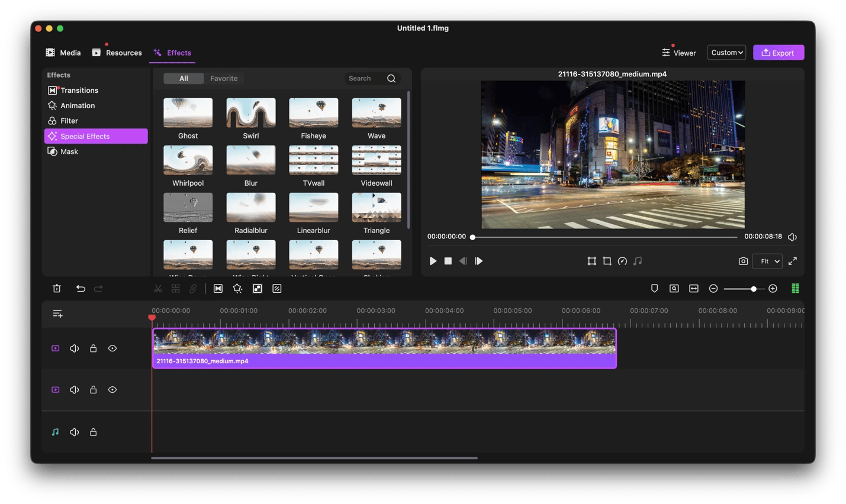The image size is (846, 504).
Task: Step to the previous frame
Action: (x=463, y=261)
